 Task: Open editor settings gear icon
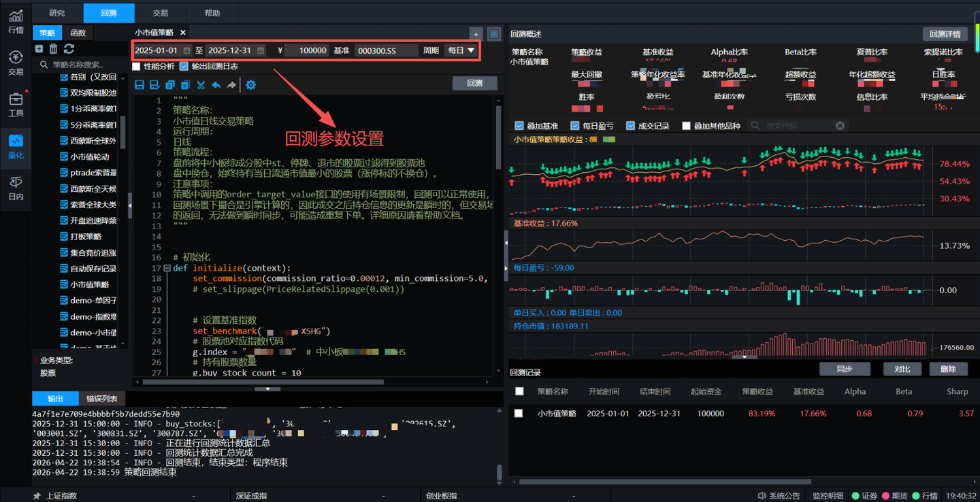click(250, 85)
